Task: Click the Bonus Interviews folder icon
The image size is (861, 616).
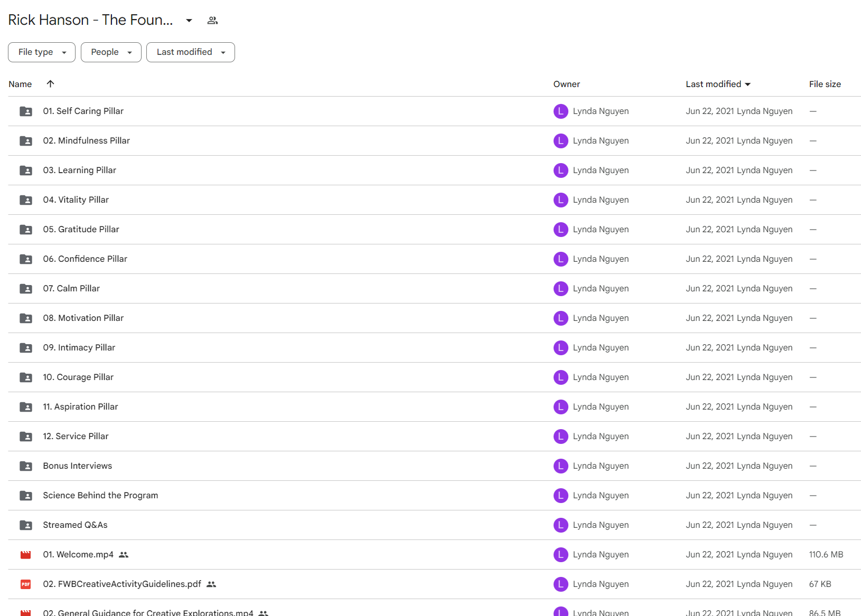Action: [x=26, y=466]
